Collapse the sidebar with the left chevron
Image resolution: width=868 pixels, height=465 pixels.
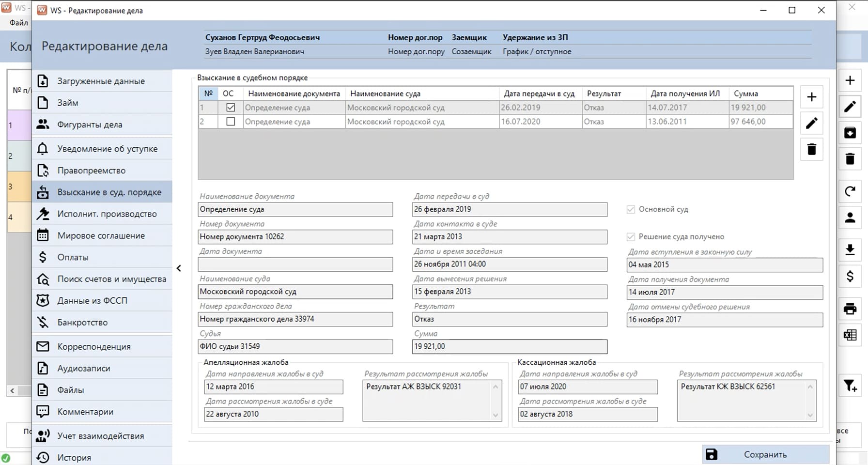[x=179, y=268]
